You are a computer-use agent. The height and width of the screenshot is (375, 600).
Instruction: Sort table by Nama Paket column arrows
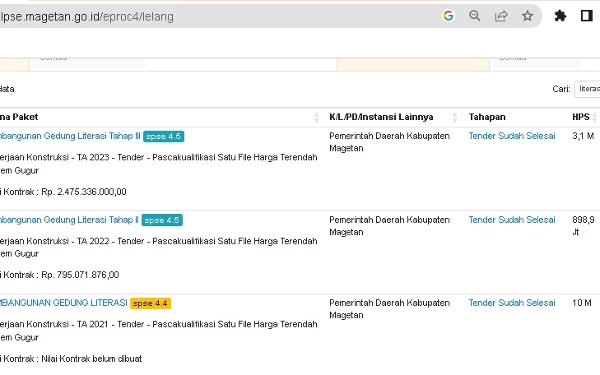(x=316, y=117)
